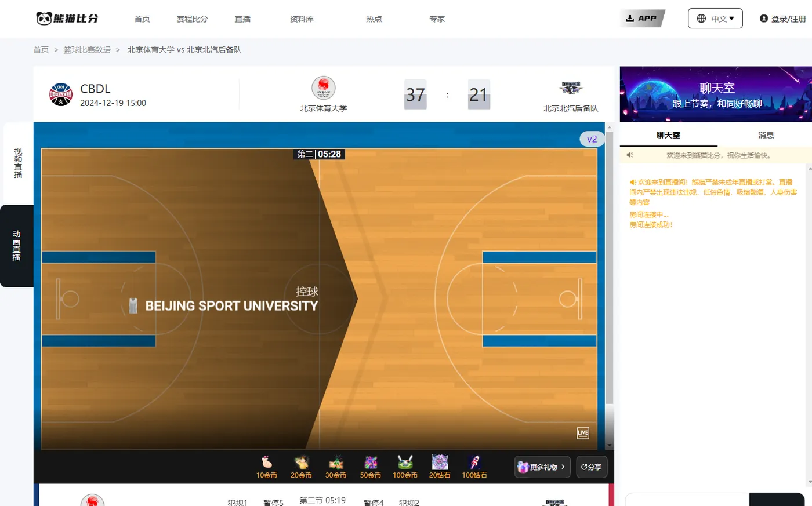Screen dimensions: 812x506
Task: Click the 北京体育大学 team logo in scoreboard
Action: point(324,88)
